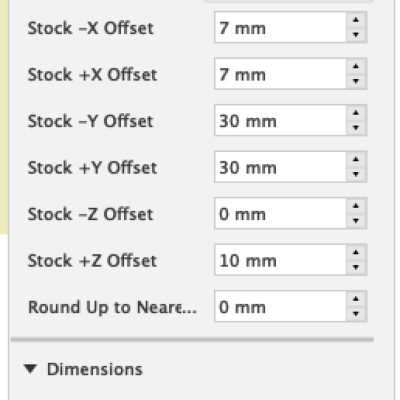Screen dimensions: 400x400
Task: Click the Dimensions section header label
Action: [x=95, y=369]
